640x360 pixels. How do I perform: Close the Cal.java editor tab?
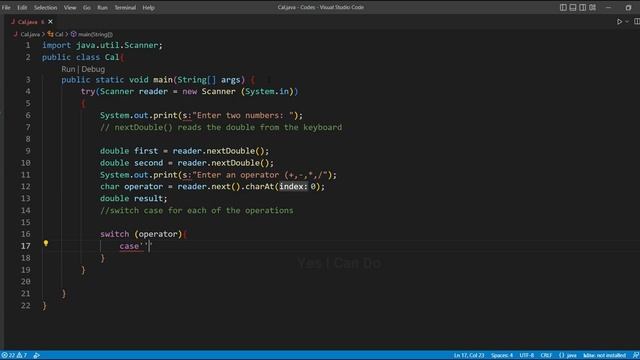[x=50, y=22]
